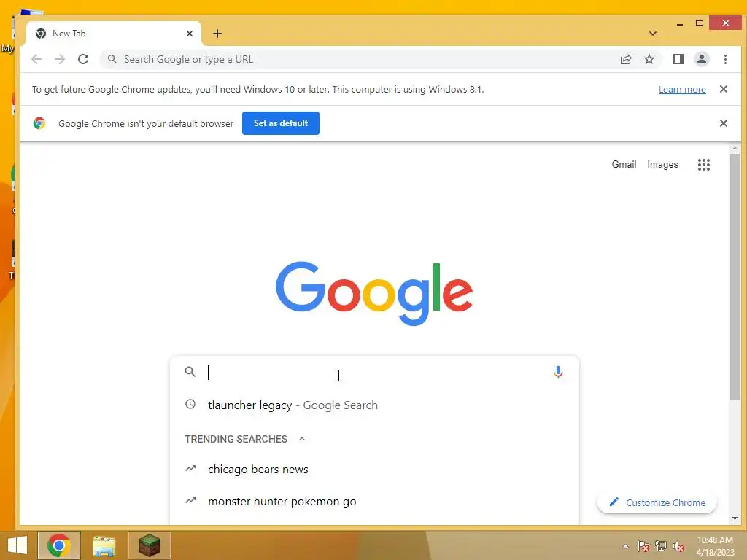Click Chrome icon in the taskbar
Image resolution: width=747 pixels, height=560 pixels.
point(59,545)
